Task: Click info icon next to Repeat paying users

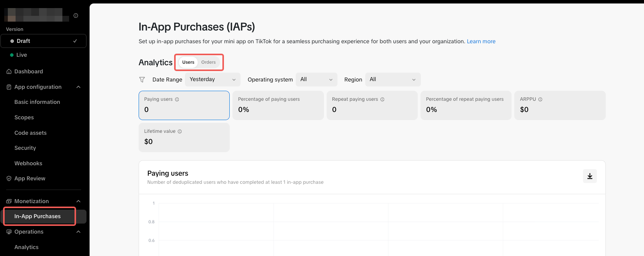Action: (382, 99)
